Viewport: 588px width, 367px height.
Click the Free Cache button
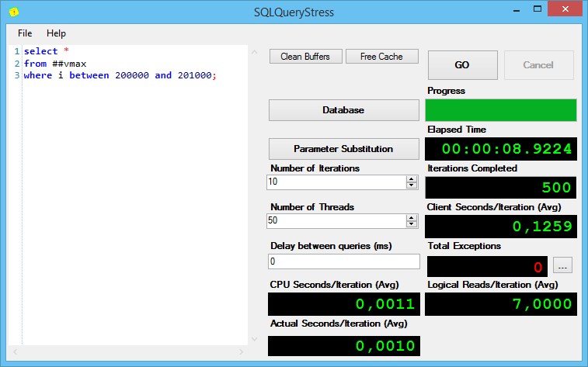[381, 57]
